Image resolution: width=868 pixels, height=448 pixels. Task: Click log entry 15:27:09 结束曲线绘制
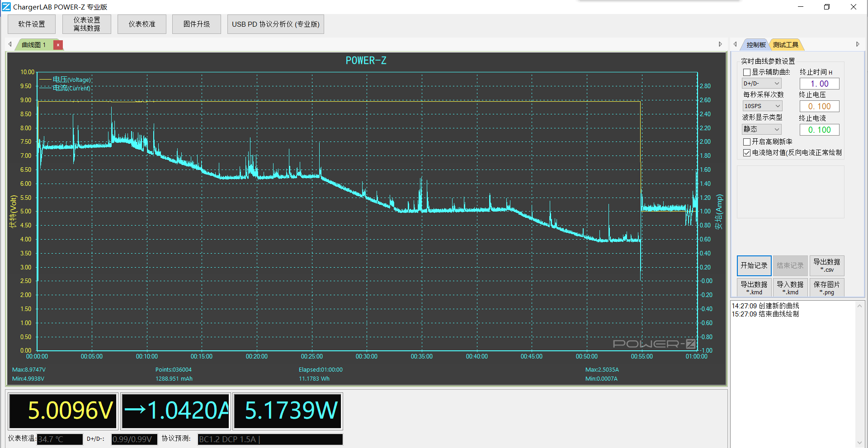click(x=765, y=314)
